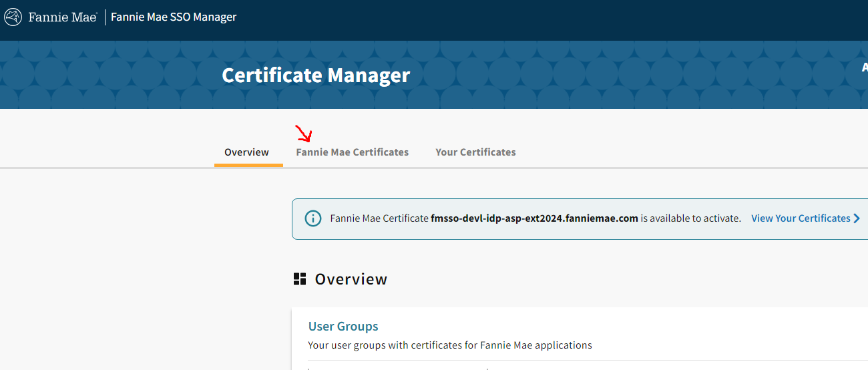Open the Fannie Mae SSO Manager title
This screenshot has height=370, width=868.
(x=174, y=17)
